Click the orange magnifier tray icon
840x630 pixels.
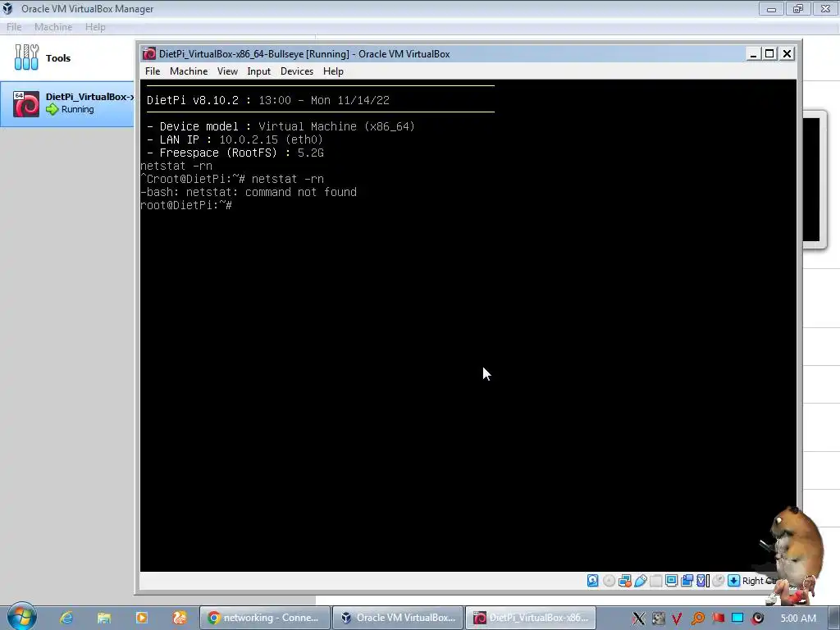tap(697, 619)
